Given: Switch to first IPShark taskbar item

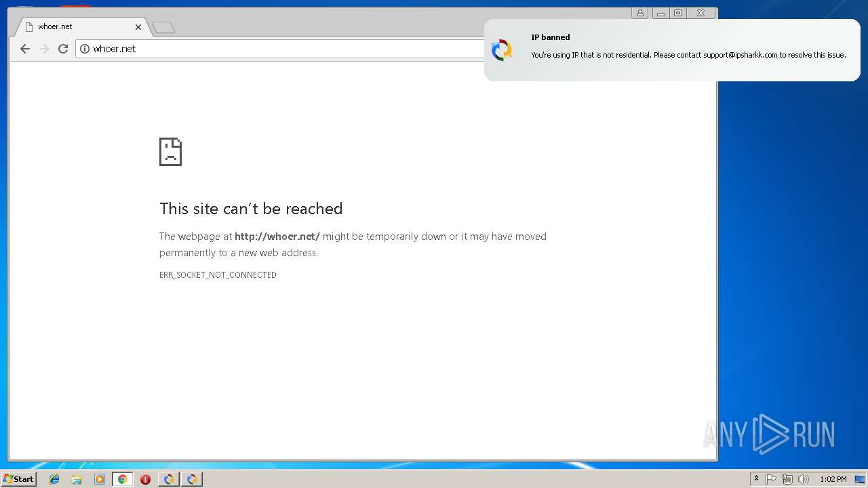Looking at the screenshot, I should (x=168, y=479).
